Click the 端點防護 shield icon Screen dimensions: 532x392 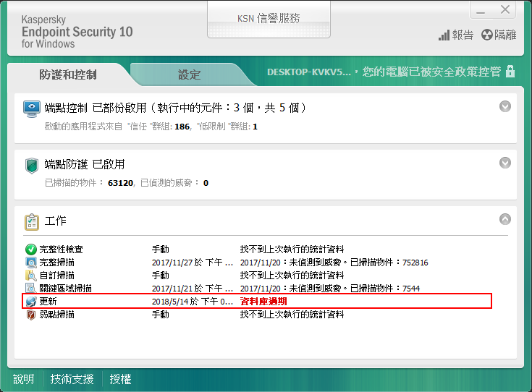tap(32, 166)
